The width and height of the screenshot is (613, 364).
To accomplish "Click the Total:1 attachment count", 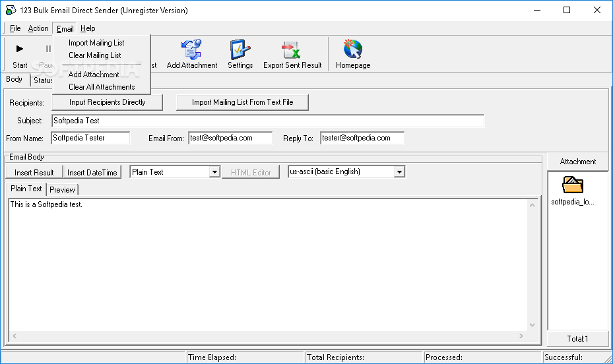I will [x=577, y=339].
